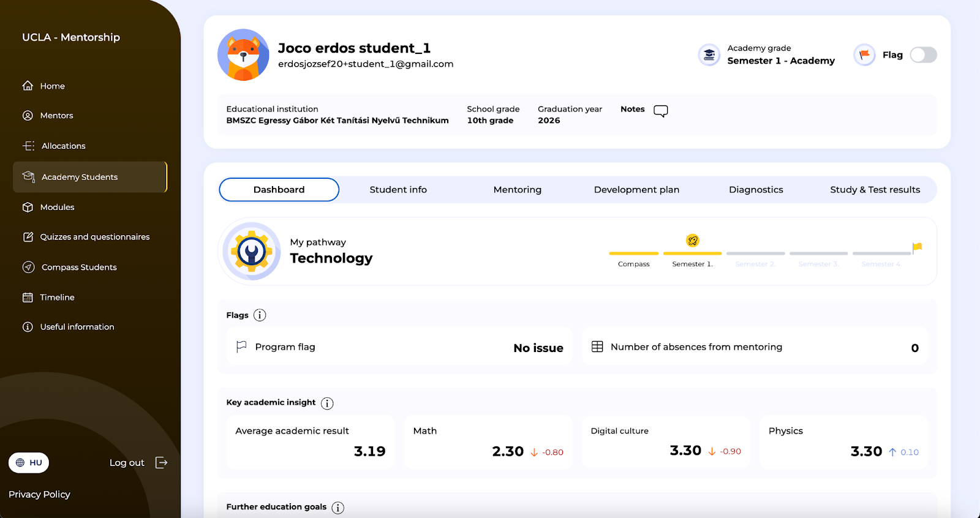Click the Notes label
980x518 pixels.
click(632, 109)
